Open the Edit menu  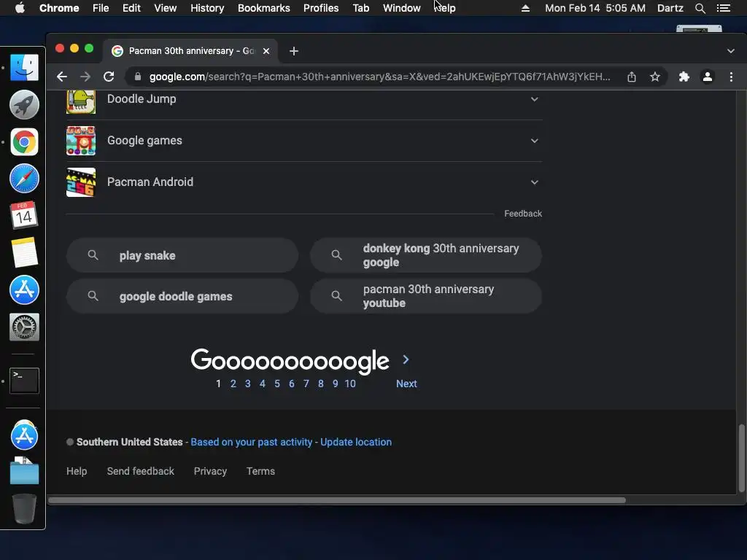click(x=131, y=8)
